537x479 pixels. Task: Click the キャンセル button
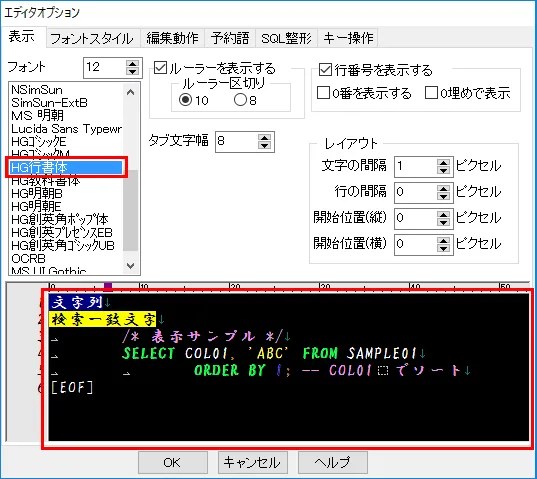point(252,462)
